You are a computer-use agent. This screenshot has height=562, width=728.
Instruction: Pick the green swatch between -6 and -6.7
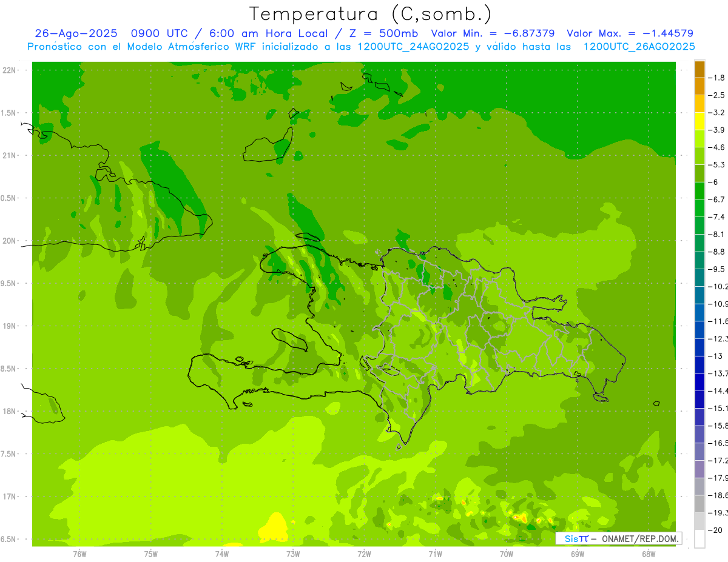click(x=699, y=191)
